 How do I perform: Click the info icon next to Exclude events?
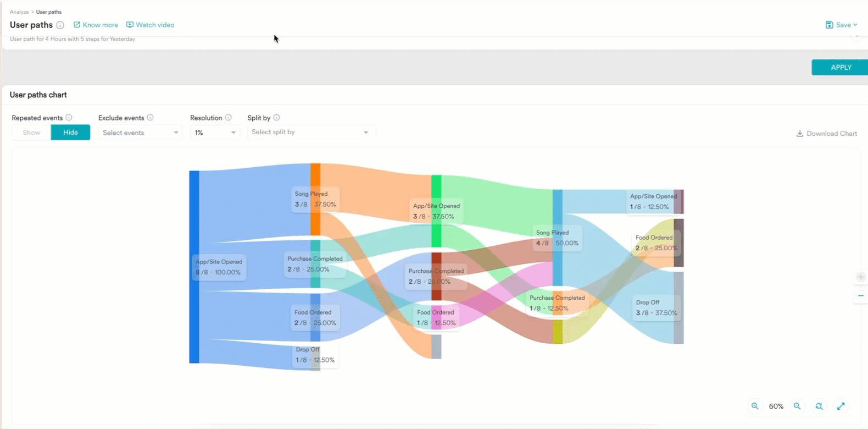click(x=150, y=118)
